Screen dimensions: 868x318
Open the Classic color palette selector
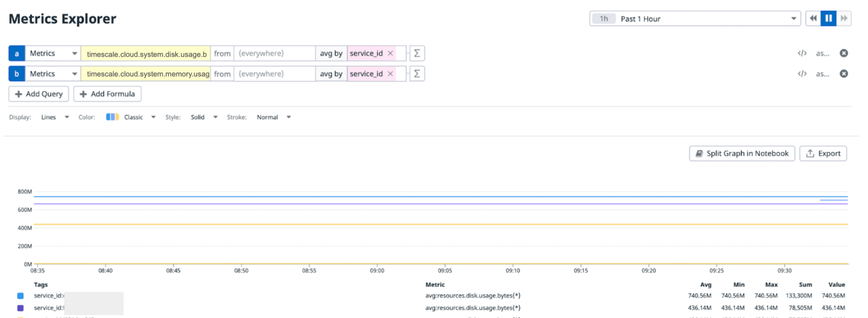pos(131,117)
